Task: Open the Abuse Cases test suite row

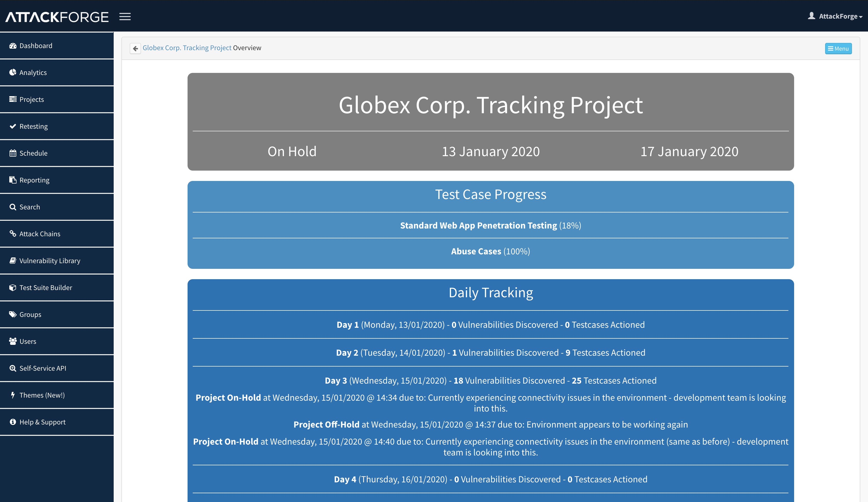Action: pos(476,251)
